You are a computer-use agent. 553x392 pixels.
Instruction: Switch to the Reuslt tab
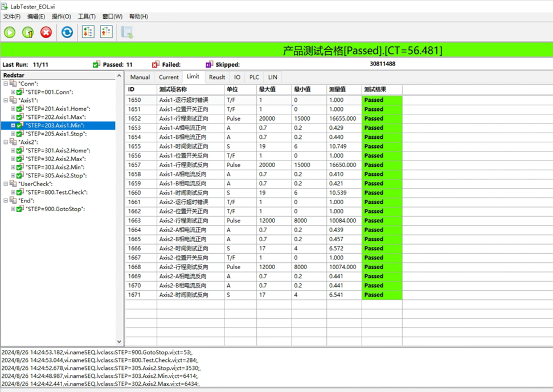click(x=217, y=77)
